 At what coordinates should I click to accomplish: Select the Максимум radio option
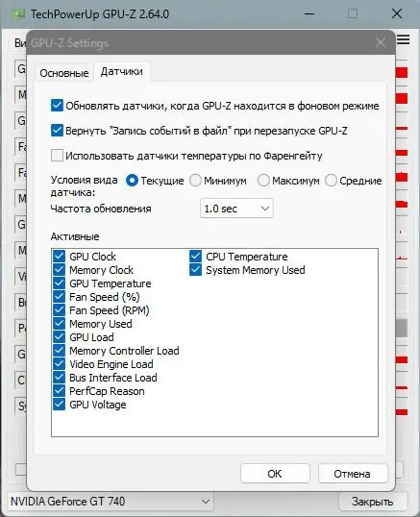point(263,181)
